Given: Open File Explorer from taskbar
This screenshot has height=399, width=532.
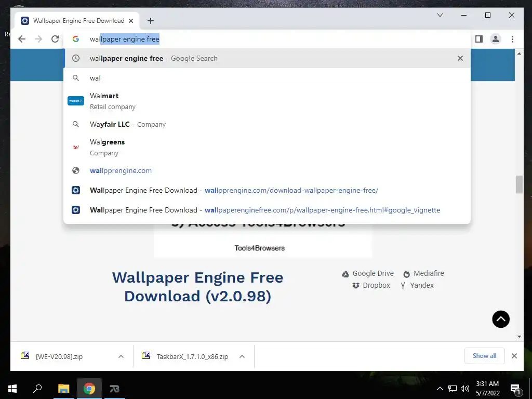Looking at the screenshot, I should coord(63,389).
